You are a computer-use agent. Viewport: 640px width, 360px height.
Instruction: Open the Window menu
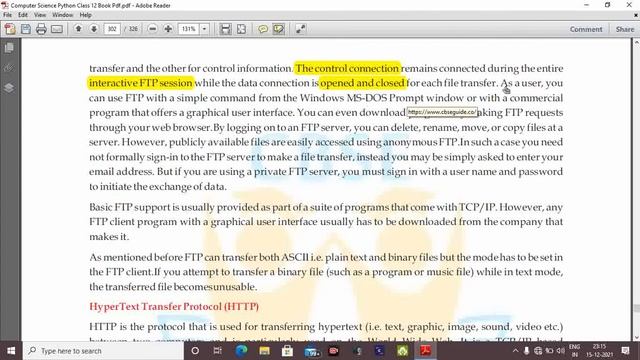pos(62,15)
